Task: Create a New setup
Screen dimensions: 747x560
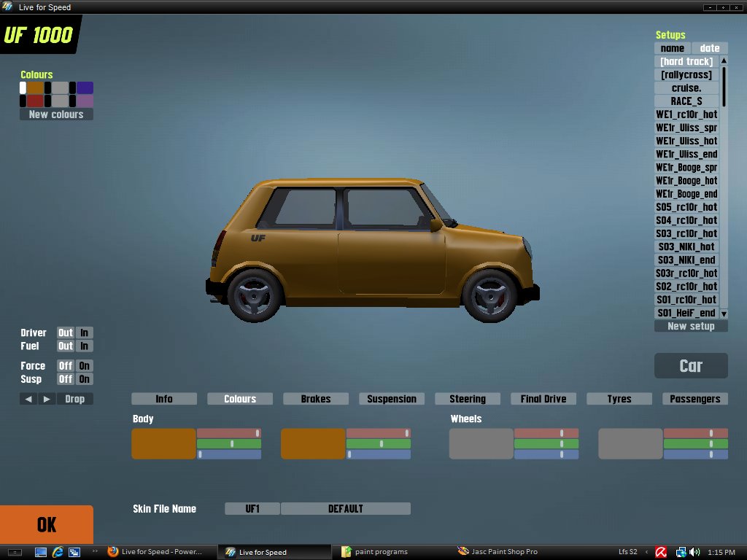Action: click(692, 326)
